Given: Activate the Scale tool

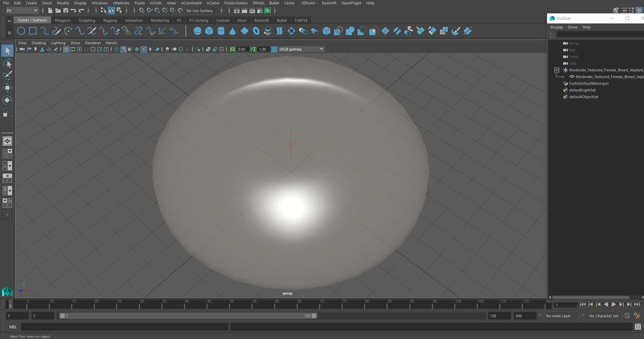Looking at the screenshot, I should (7, 113).
